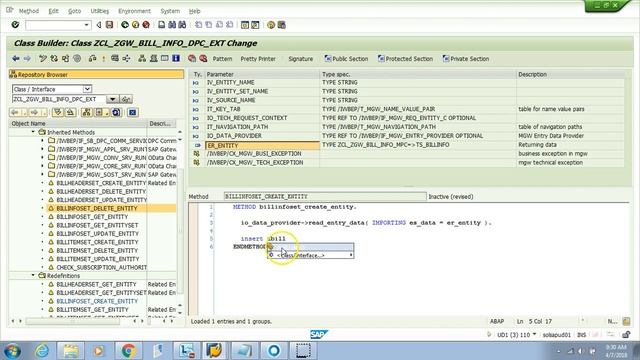
Task: Click the left arrow in browser toolbar
Action: (15, 112)
